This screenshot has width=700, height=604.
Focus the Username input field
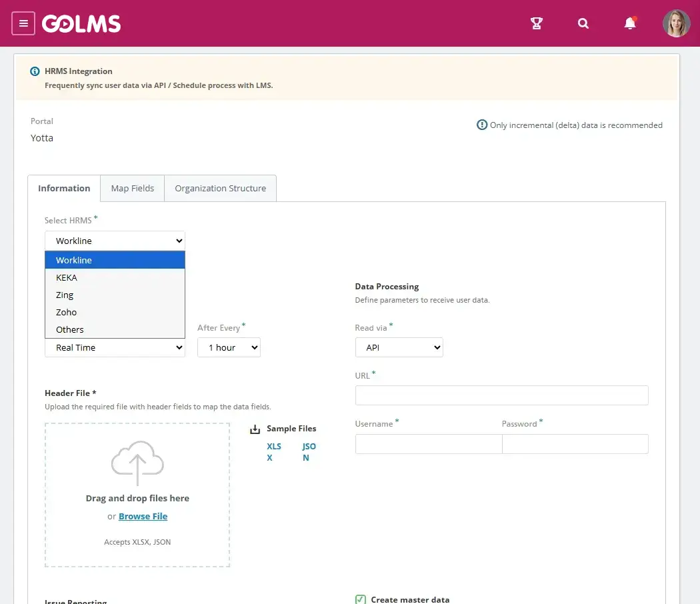pos(429,444)
